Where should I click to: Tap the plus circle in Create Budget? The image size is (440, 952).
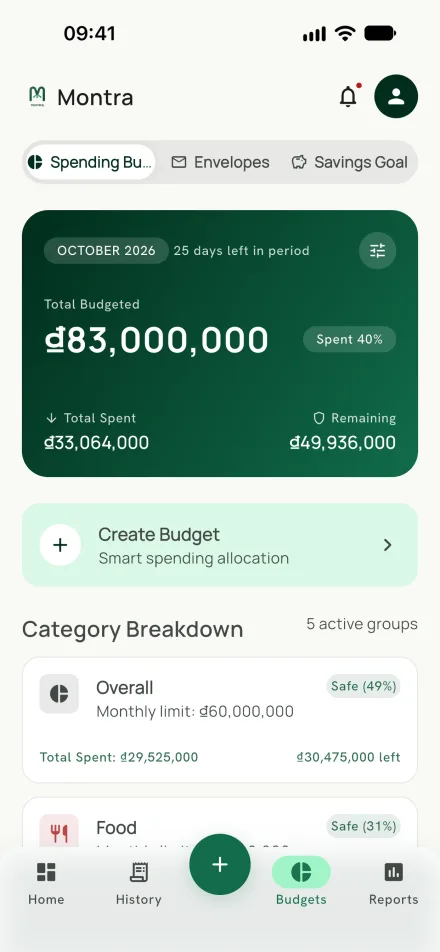(x=60, y=545)
